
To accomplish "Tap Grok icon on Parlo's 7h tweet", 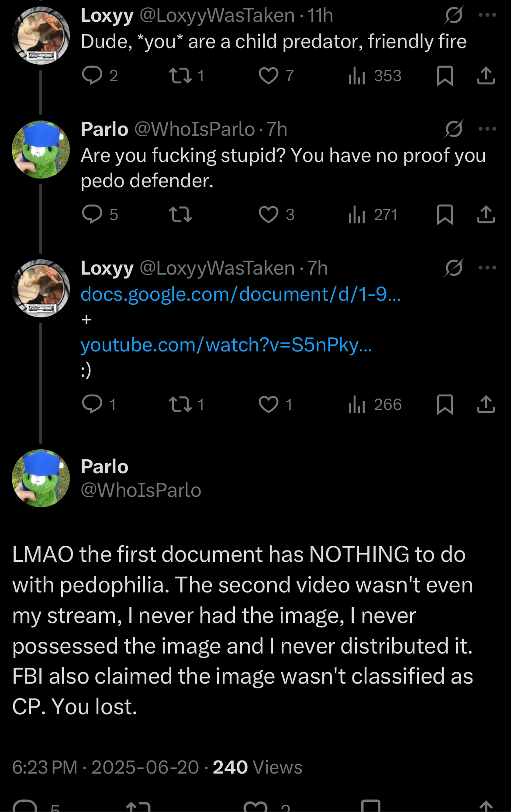I will pyautogui.click(x=454, y=129).
